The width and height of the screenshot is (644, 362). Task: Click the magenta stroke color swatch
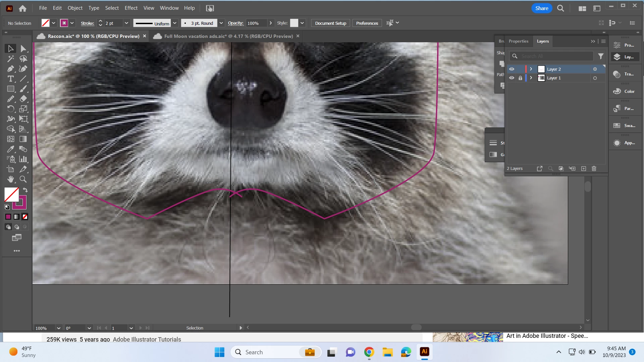point(64,23)
